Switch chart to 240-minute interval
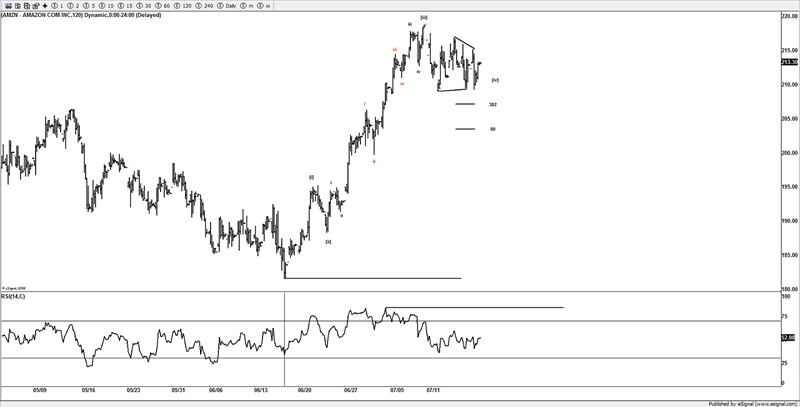The width and height of the screenshot is (800, 407). 204,6
